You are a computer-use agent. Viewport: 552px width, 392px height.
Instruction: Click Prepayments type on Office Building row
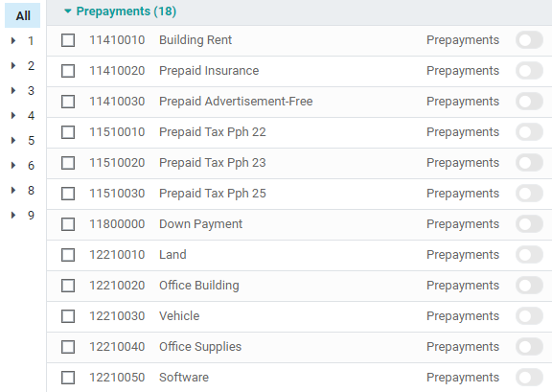pyautogui.click(x=463, y=286)
